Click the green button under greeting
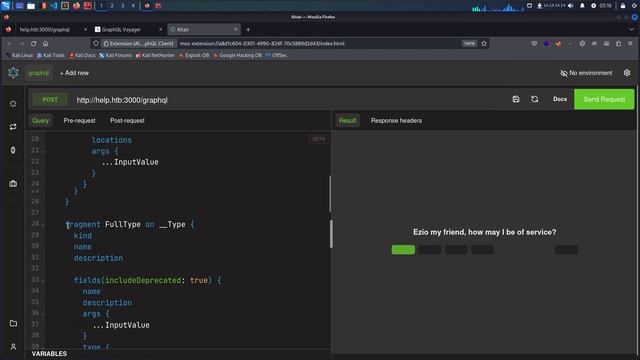The width and height of the screenshot is (640, 360). [403, 249]
